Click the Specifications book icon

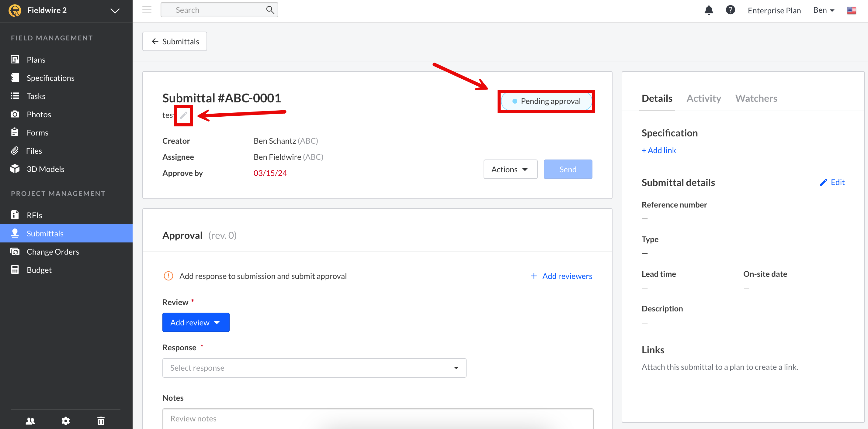[x=15, y=77]
